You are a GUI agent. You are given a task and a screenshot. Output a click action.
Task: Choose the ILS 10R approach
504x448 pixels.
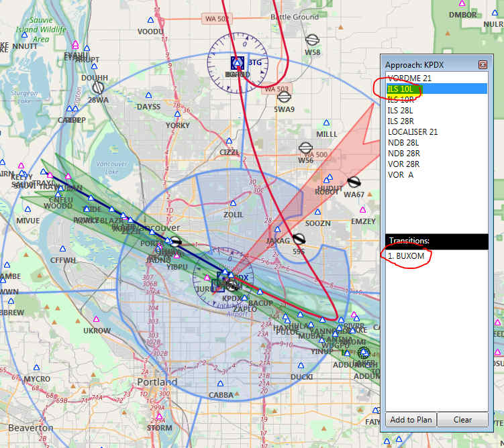pos(436,99)
